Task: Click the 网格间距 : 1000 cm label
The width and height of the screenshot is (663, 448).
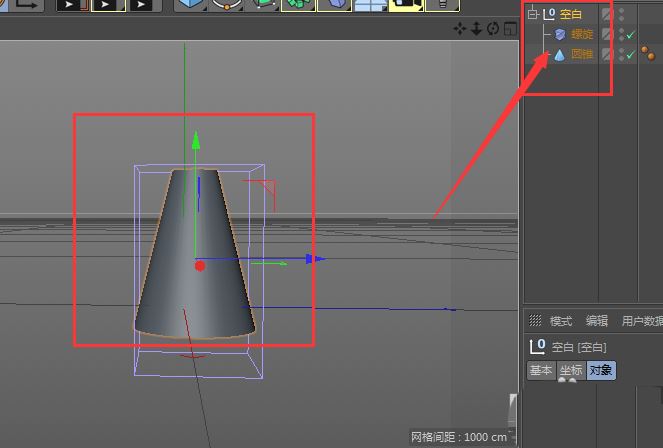Action: (x=459, y=437)
